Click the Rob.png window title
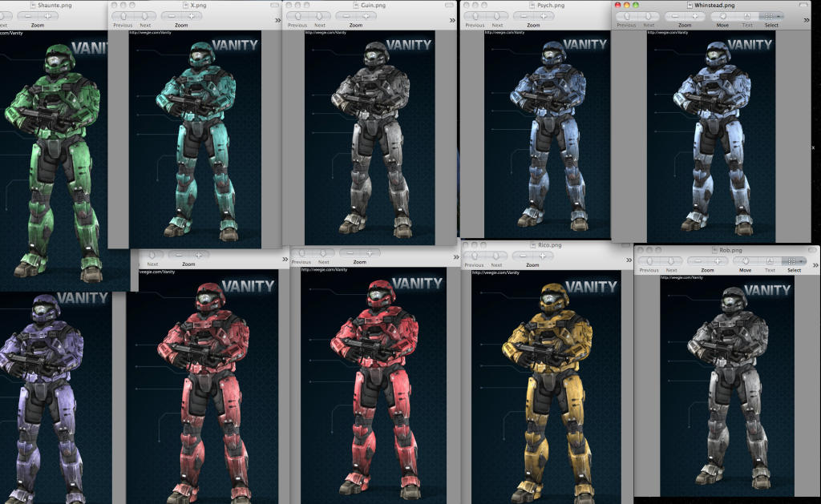Viewport: 821px width, 504px height. 730,250
